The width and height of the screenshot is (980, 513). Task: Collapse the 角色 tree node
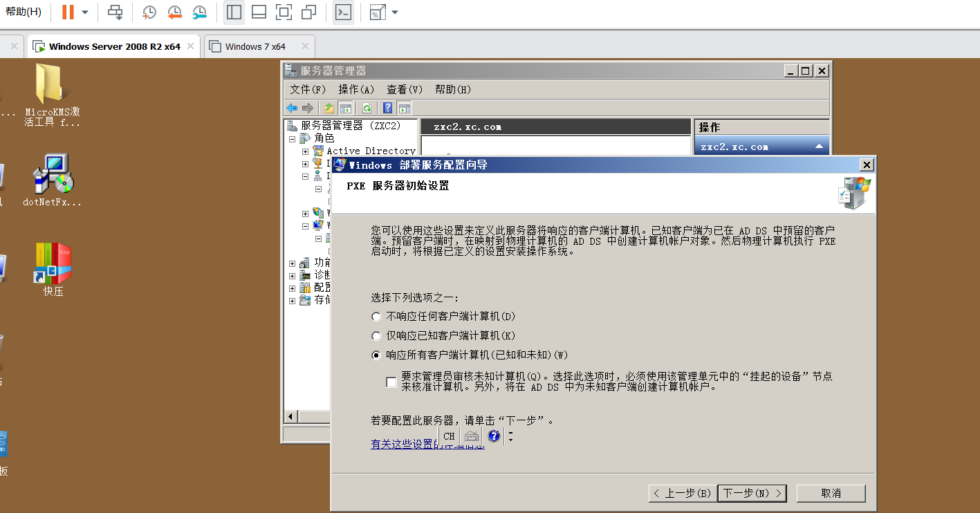click(293, 138)
